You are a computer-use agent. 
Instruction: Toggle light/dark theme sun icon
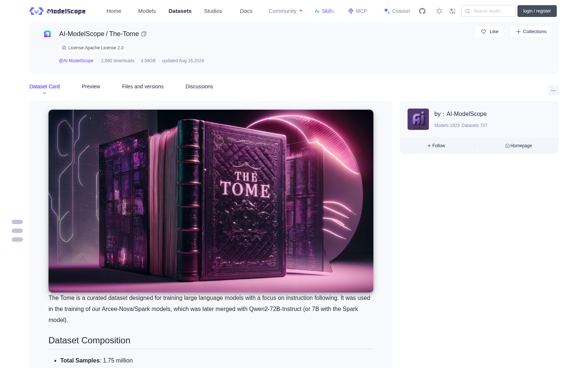[439, 11]
